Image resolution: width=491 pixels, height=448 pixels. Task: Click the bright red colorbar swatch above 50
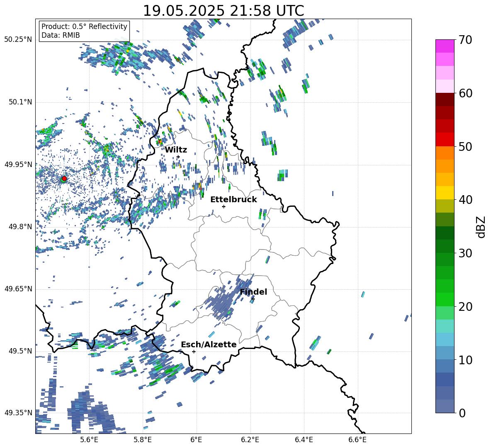pos(445,140)
